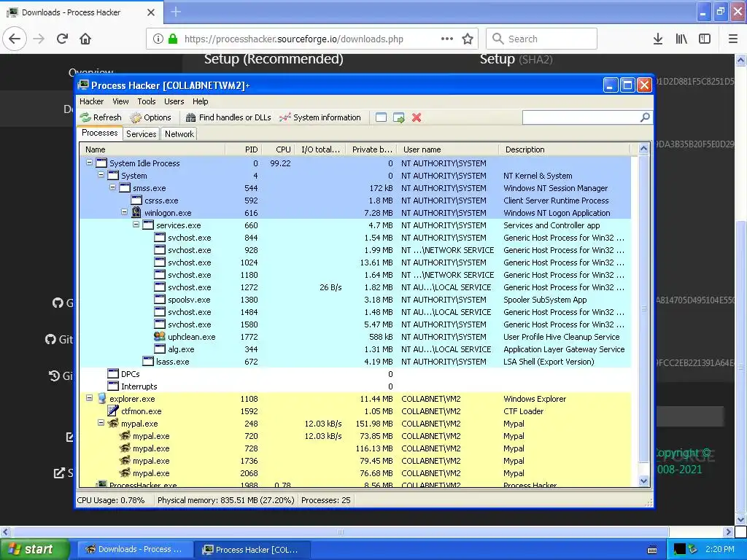Click the process list scroll up arrow
The height and width of the screenshot is (560, 747).
pos(643,149)
